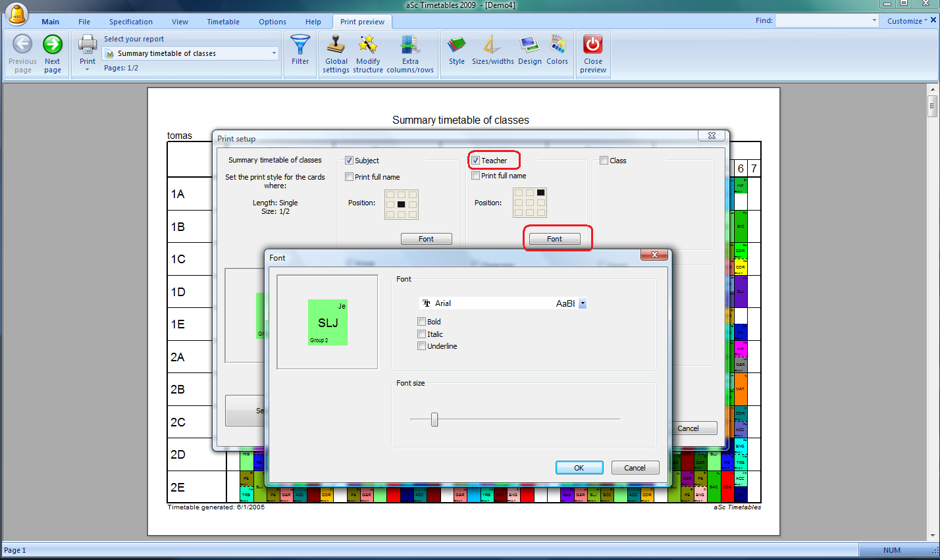Enable the Bold checkbox

point(422,322)
